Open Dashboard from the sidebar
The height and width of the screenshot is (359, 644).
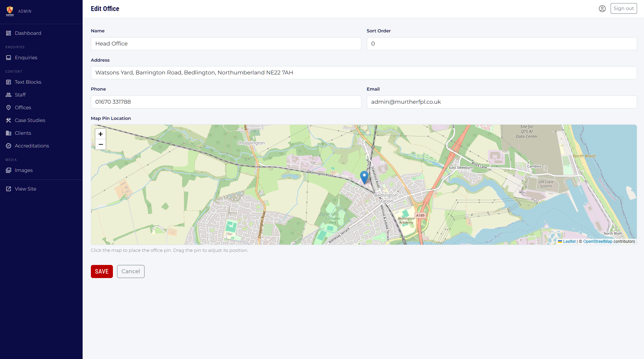tap(28, 33)
